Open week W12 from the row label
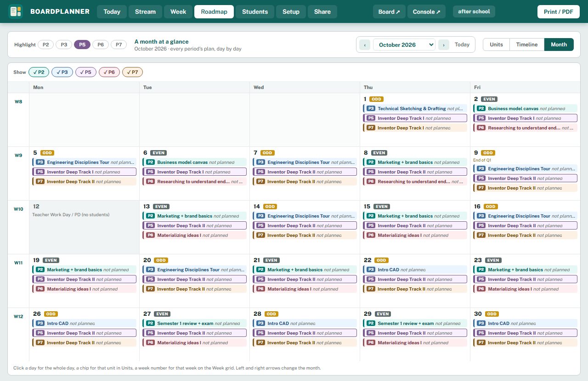Screen dimensions: 588x381 click(x=18, y=316)
